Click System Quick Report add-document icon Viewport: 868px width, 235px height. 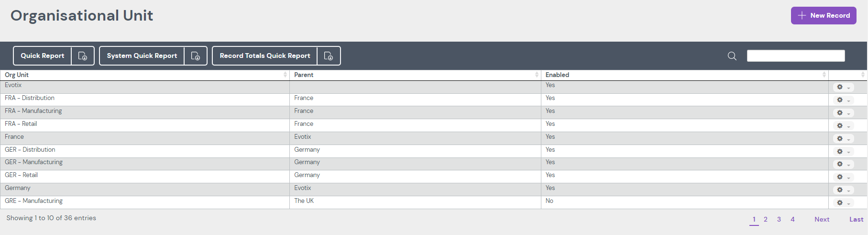click(196, 56)
